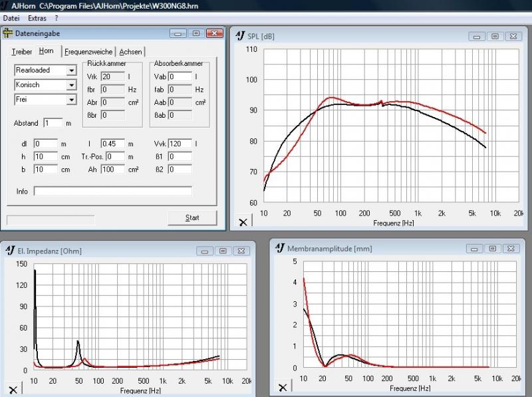Click the X icon in Impedanz graph
The image size is (532, 397).
point(13,390)
